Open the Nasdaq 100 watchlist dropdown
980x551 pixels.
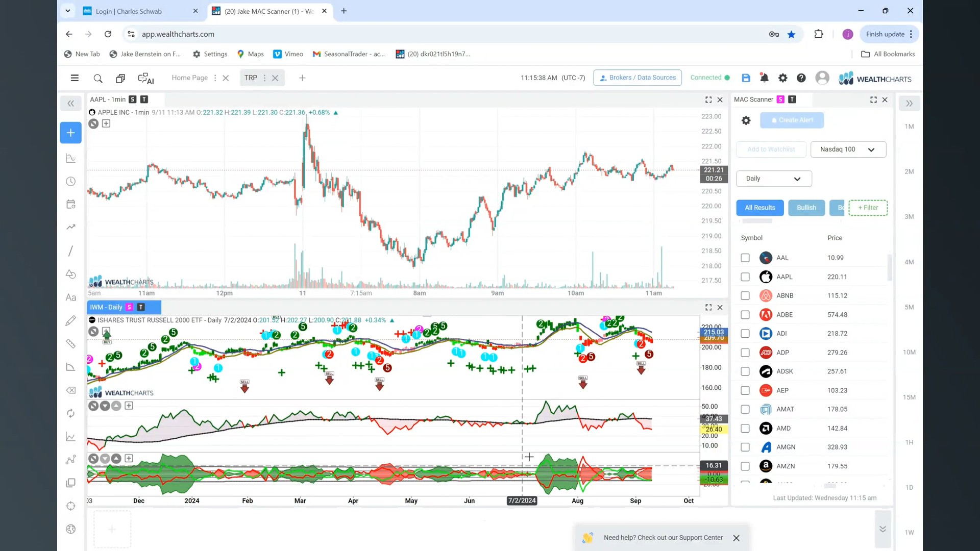[848, 149]
